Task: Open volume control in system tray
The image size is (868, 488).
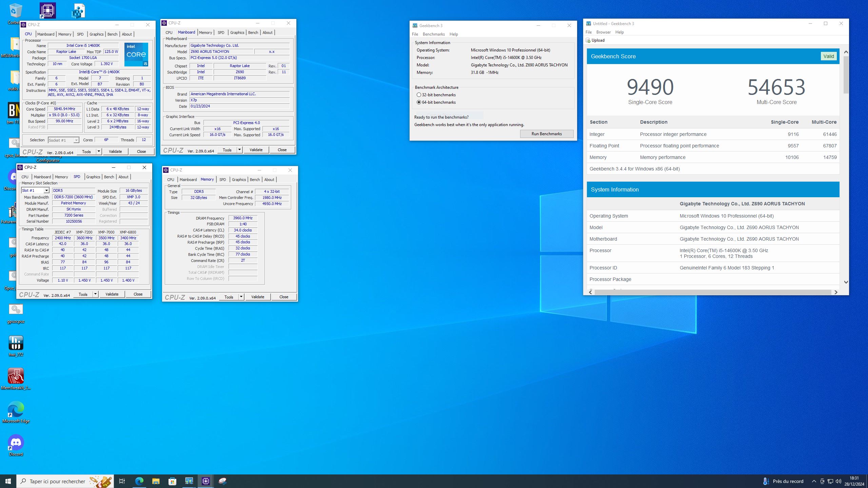Action: coord(839,481)
